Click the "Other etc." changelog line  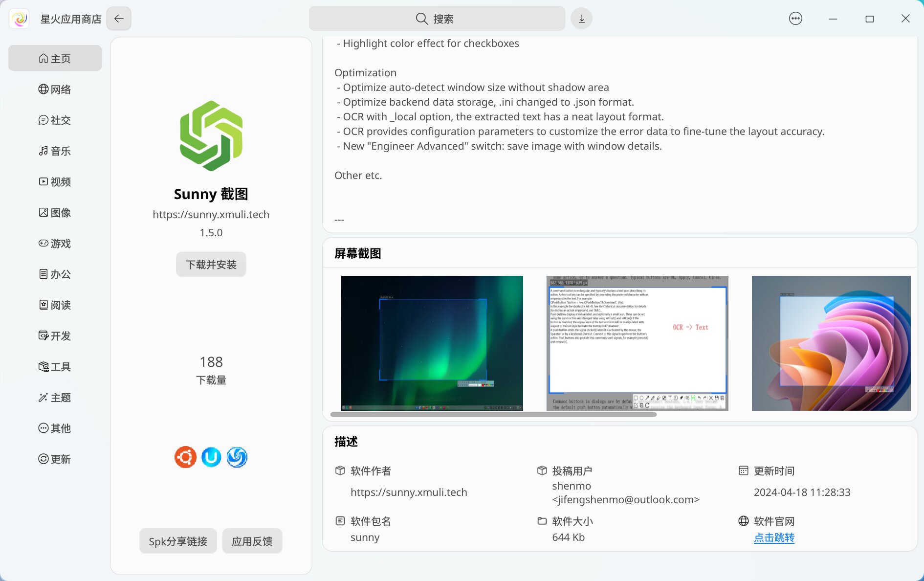[x=358, y=176]
